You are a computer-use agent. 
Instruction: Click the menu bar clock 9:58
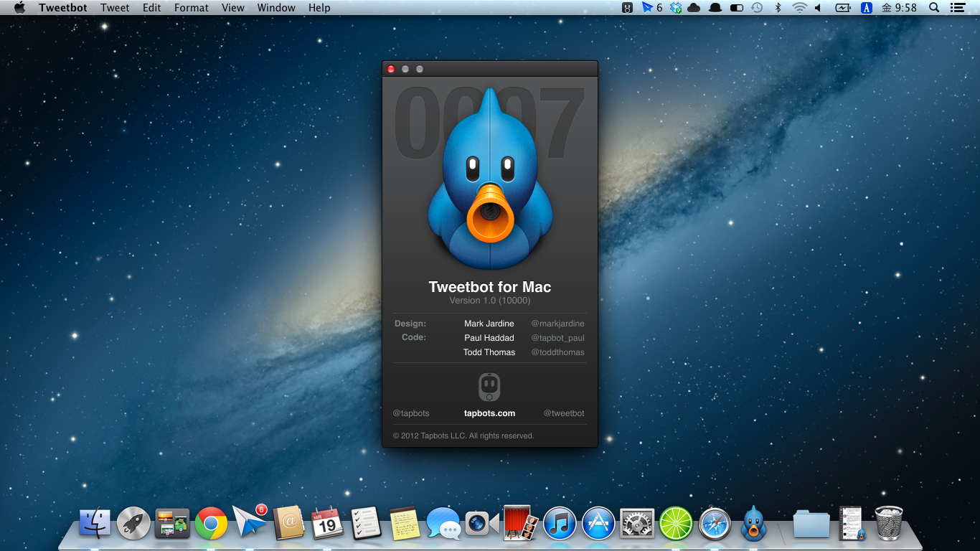[x=899, y=8]
